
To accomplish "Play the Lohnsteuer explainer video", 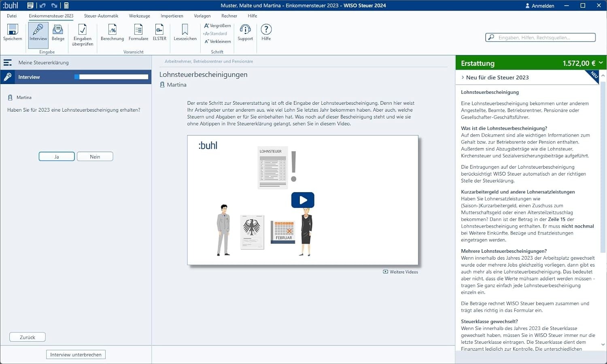I will [303, 200].
